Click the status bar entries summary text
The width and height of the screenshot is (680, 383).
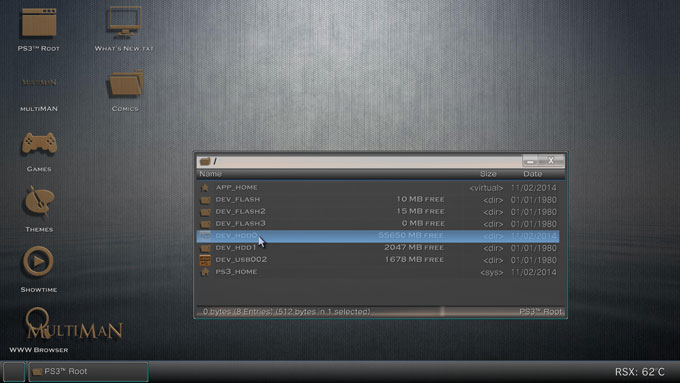click(286, 312)
